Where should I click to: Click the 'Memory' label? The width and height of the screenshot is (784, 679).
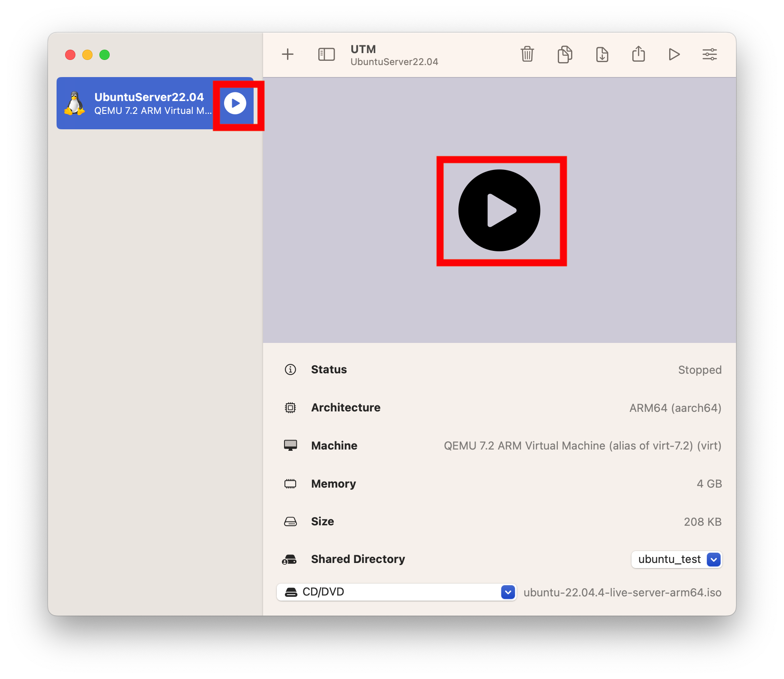(333, 484)
